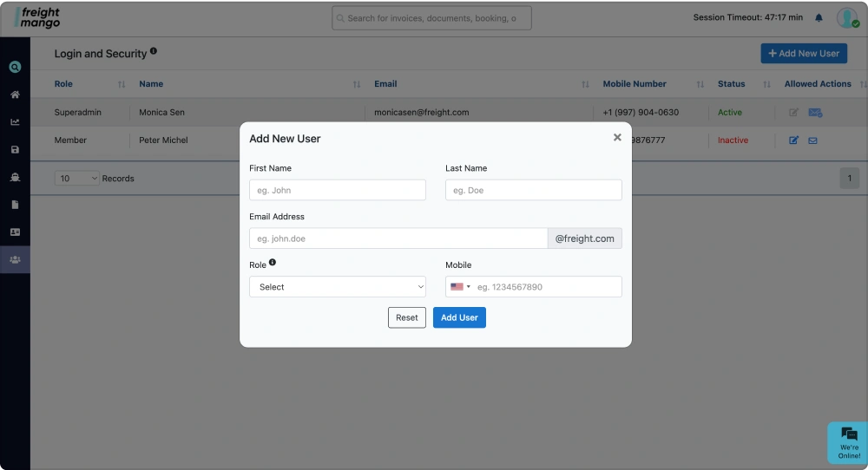
Task: Open the analytics chart icon in the sidebar
Action: point(15,122)
